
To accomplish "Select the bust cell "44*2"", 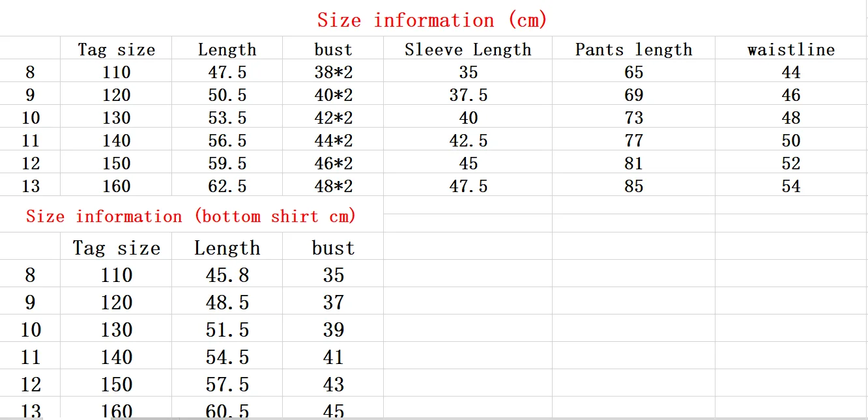I will (333, 141).
